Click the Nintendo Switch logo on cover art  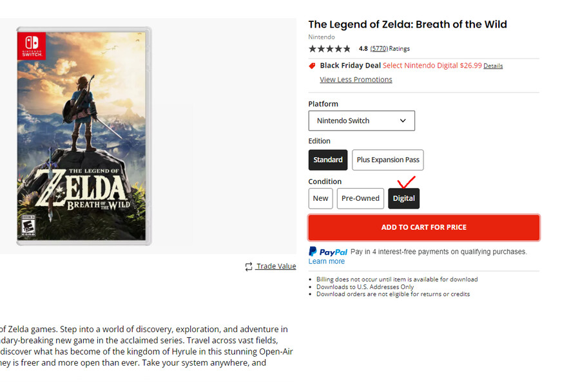tap(32, 46)
